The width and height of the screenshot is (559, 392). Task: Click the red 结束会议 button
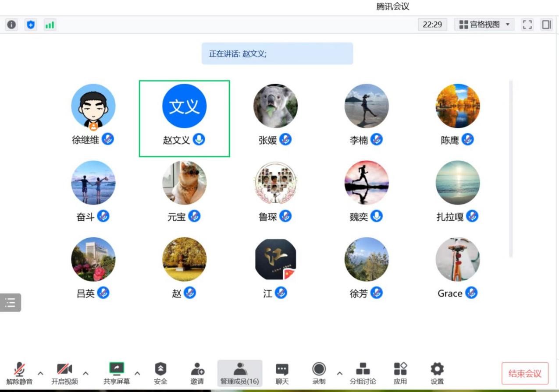[x=525, y=374]
